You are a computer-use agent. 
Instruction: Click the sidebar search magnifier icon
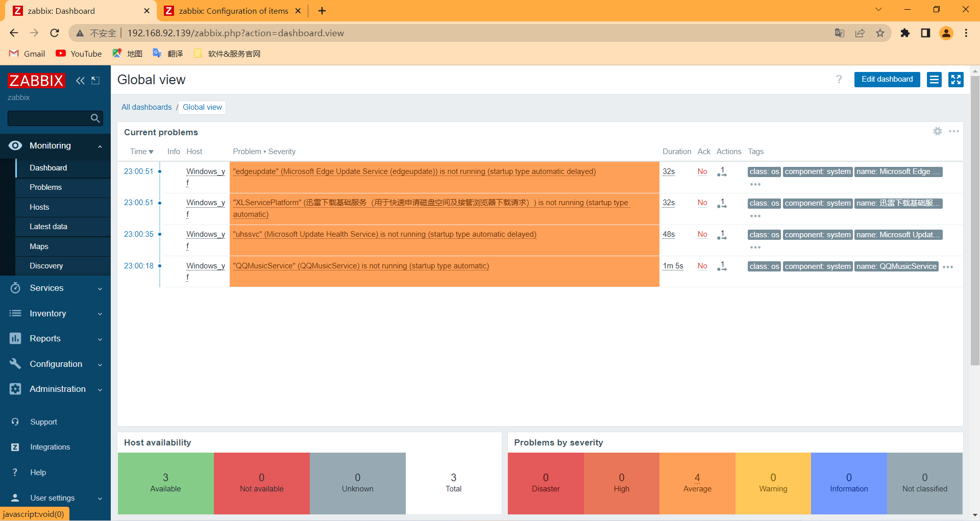[x=95, y=118]
